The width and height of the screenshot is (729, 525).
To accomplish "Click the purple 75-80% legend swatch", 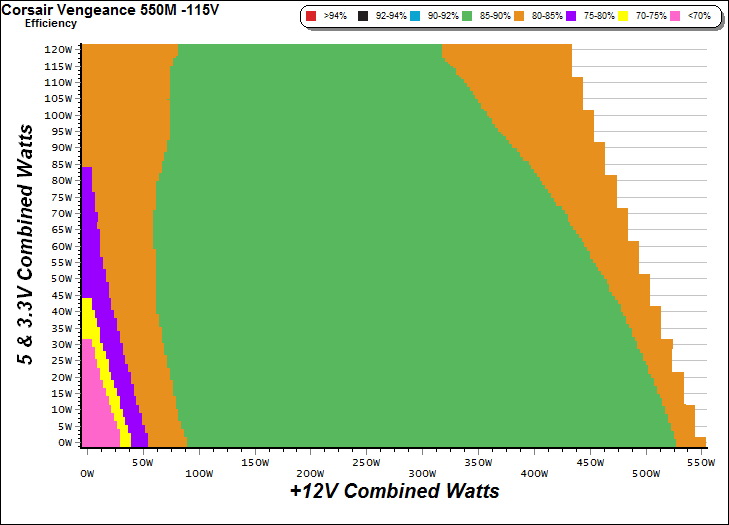I will [569, 17].
